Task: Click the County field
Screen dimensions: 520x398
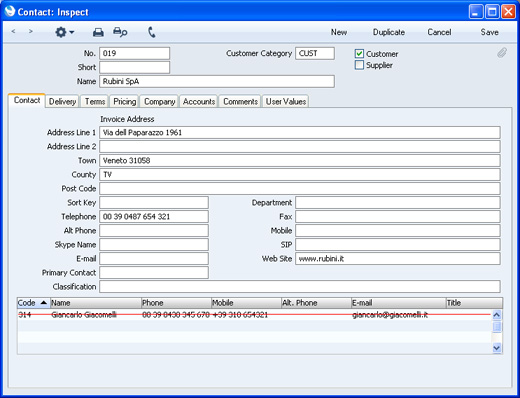Action: pyautogui.click(x=300, y=174)
